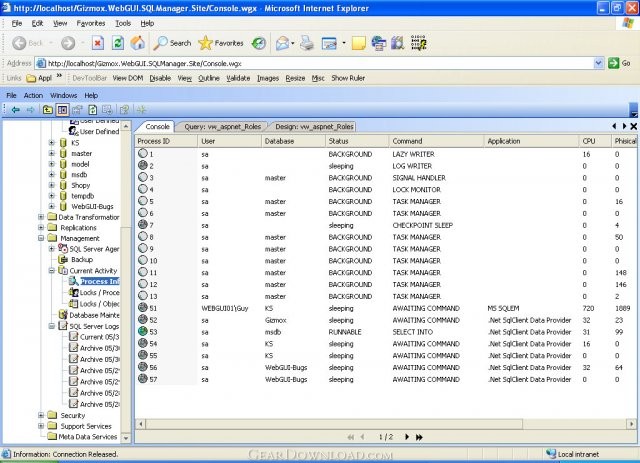Click the WEBGUI01\Guy user cell
Image resolution: width=640 pixels, height=463 pixels.
coord(224,308)
